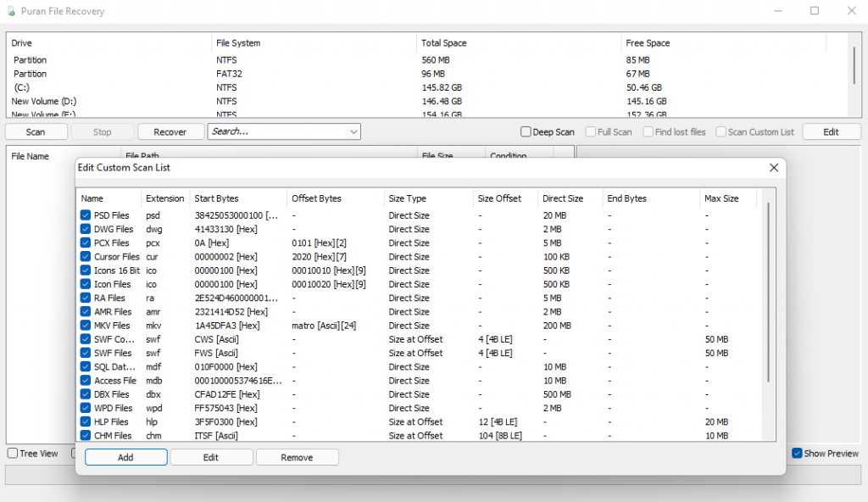Disable Show Preview
This screenshot has height=502, width=868.
[x=798, y=453]
